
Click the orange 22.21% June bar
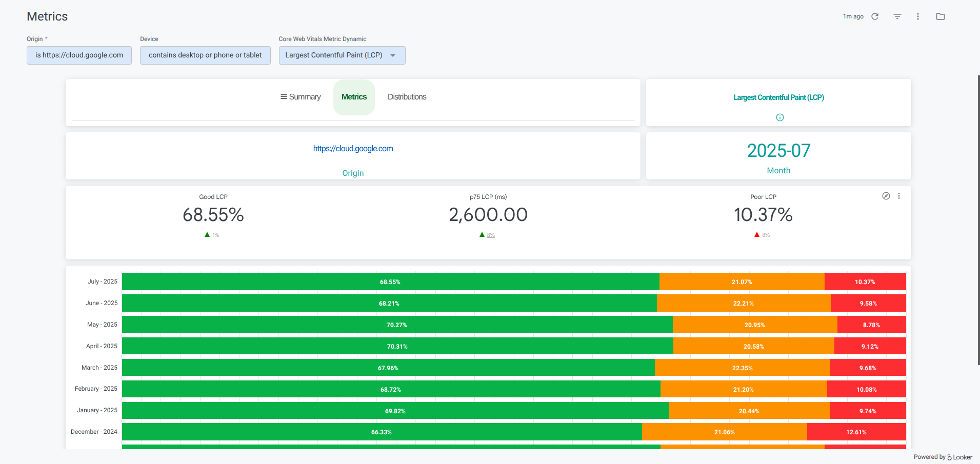pos(744,303)
